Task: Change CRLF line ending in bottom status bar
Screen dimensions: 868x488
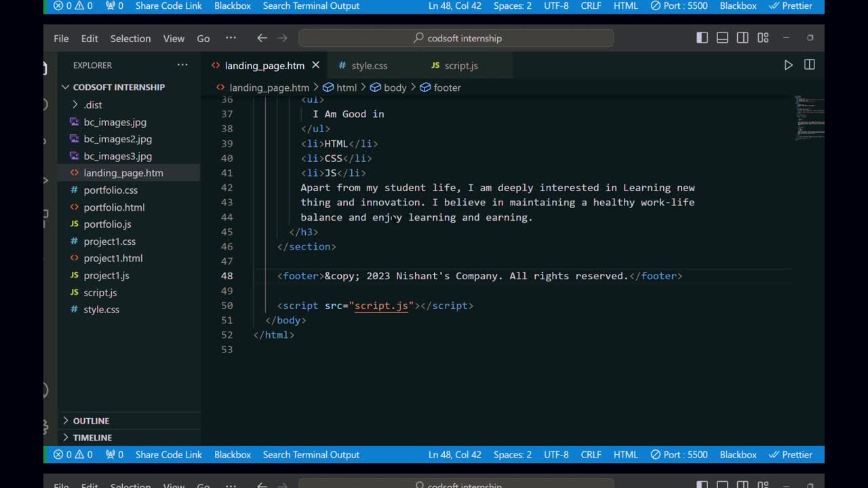Action: (x=591, y=455)
